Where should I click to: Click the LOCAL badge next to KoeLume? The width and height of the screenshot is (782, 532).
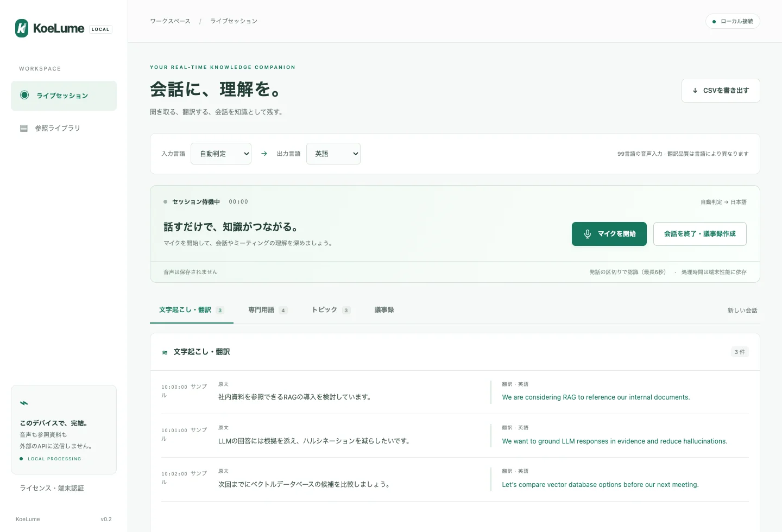tap(100, 29)
